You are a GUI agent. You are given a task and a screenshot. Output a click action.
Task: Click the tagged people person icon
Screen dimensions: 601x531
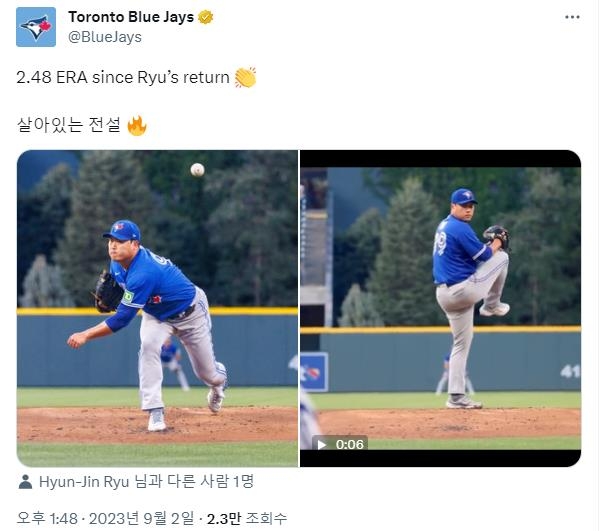coord(25,482)
